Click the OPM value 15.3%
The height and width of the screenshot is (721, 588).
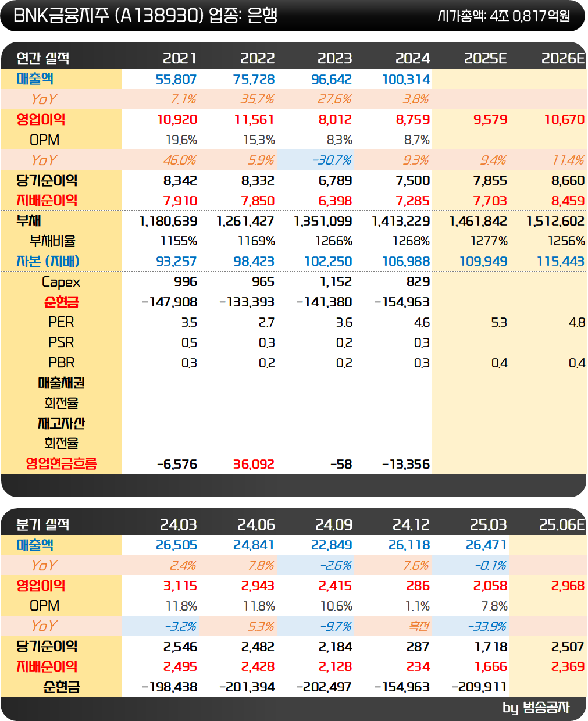(259, 140)
